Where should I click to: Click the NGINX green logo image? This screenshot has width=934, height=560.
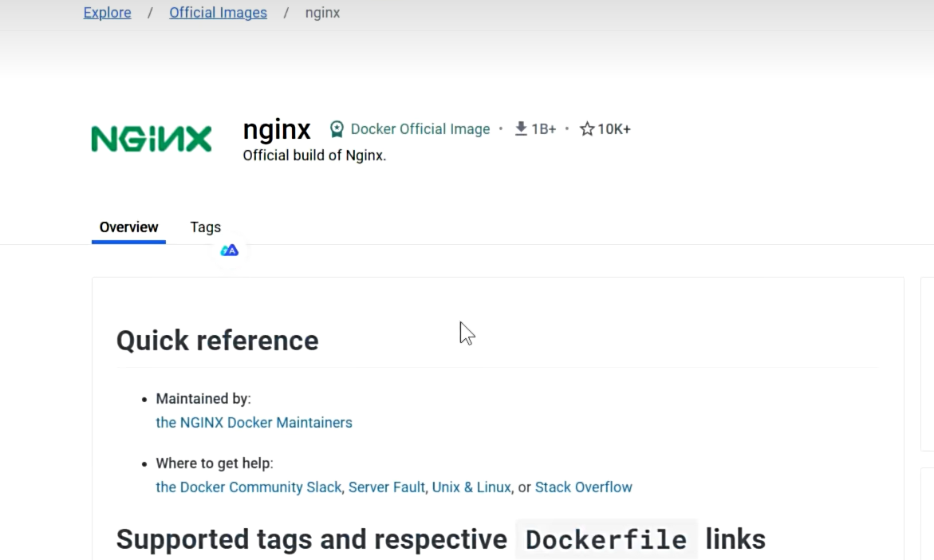pos(152,139)
